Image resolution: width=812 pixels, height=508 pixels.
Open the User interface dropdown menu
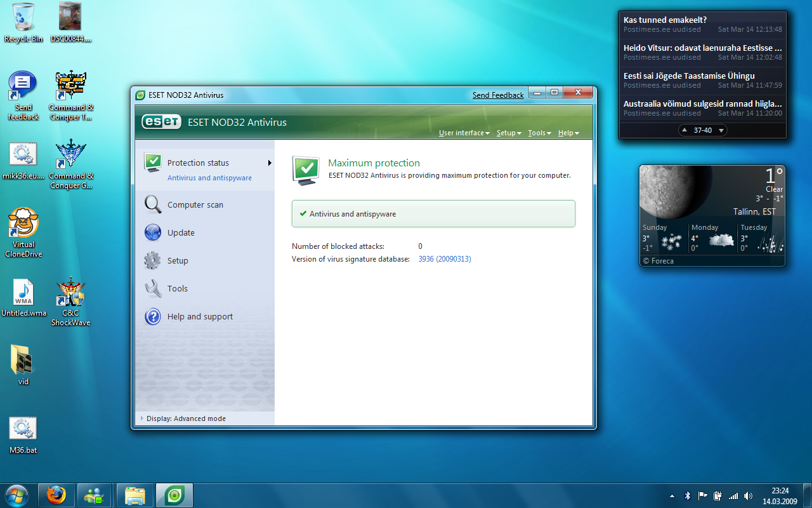tap(464, 133)
